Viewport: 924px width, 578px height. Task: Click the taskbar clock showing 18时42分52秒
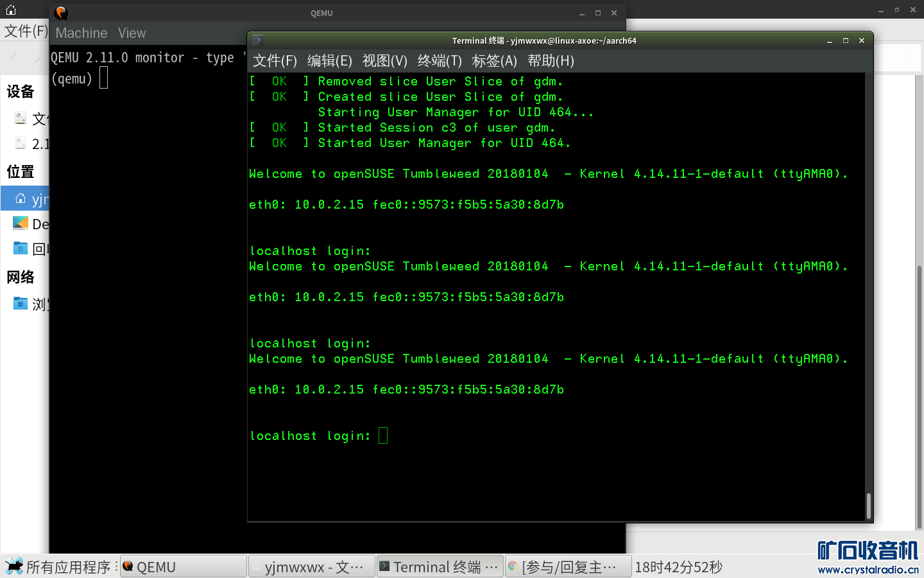tap(678, 567)
